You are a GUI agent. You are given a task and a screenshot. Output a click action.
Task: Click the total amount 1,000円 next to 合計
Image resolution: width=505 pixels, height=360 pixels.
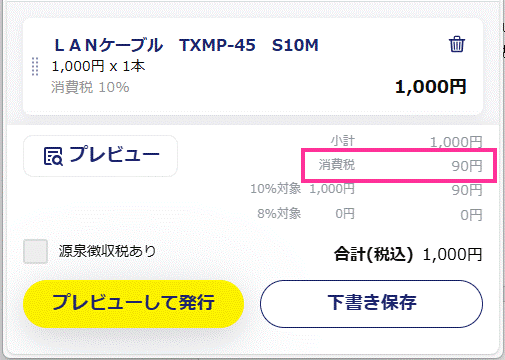(452, 255)
